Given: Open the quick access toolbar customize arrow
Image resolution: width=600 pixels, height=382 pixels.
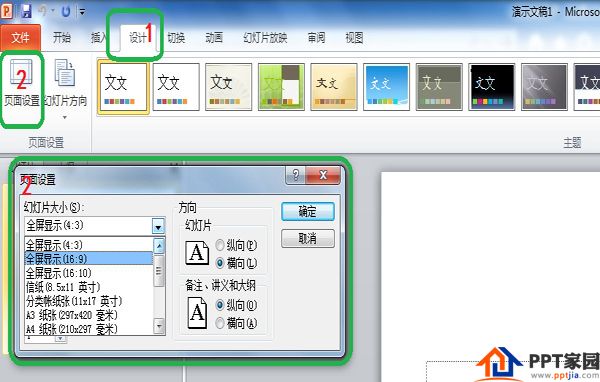Looking at the screenshot, I should point(82,12).
